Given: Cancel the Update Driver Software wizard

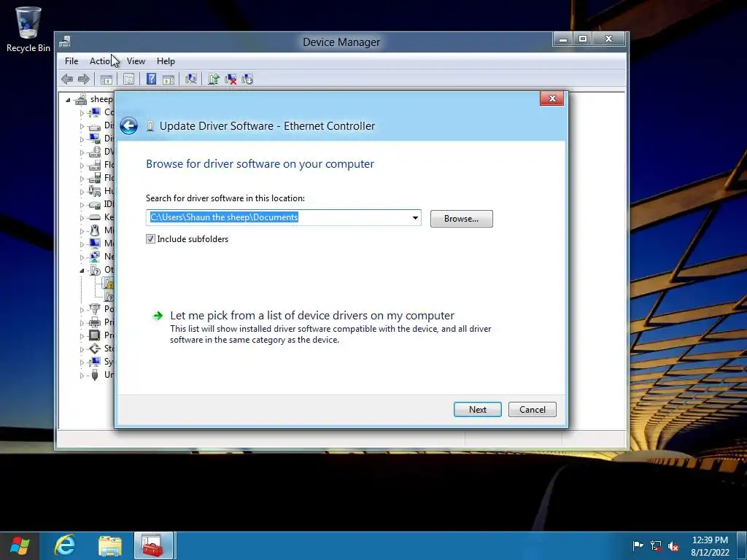Looking at the screenshot, I should 532,410.
